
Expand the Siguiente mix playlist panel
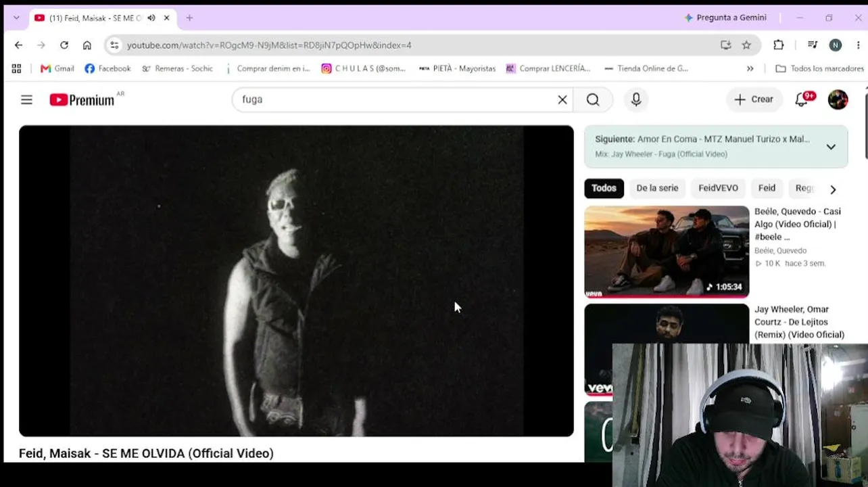(x=831, y=147)
